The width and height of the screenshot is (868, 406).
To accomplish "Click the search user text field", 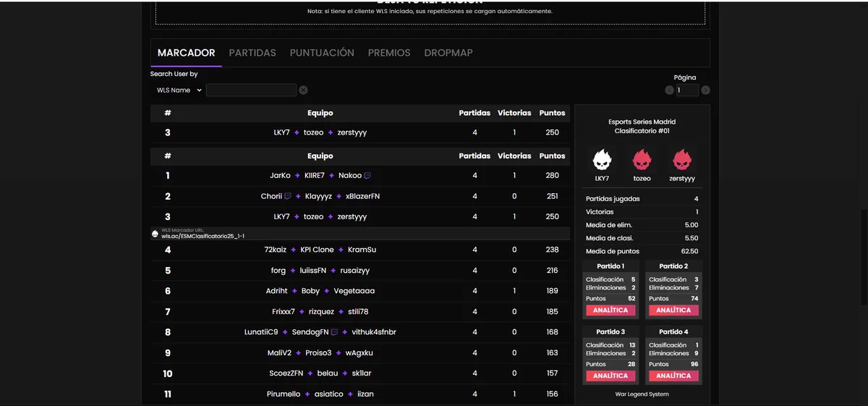I will coord(251,90).
